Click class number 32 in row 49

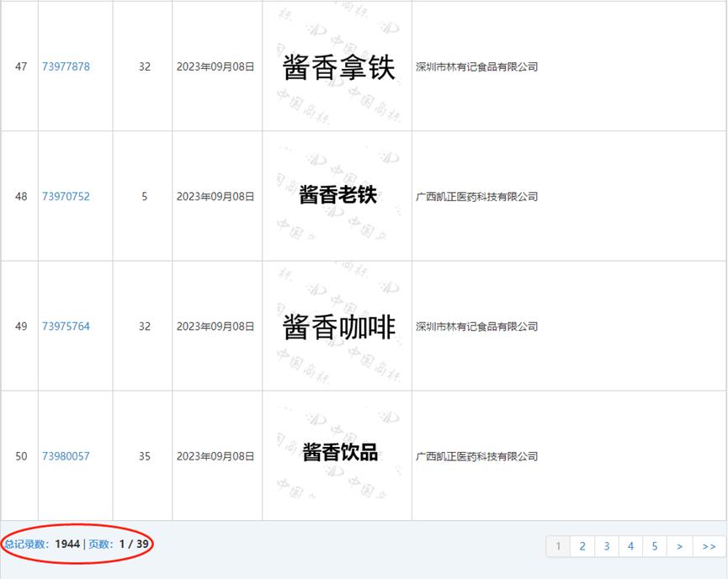point(145,327)
